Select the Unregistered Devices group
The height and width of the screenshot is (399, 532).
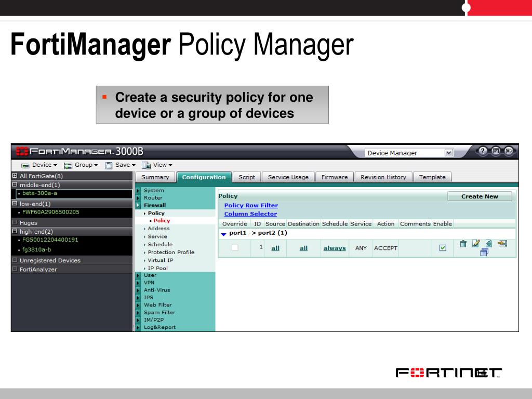click(50, 261)
